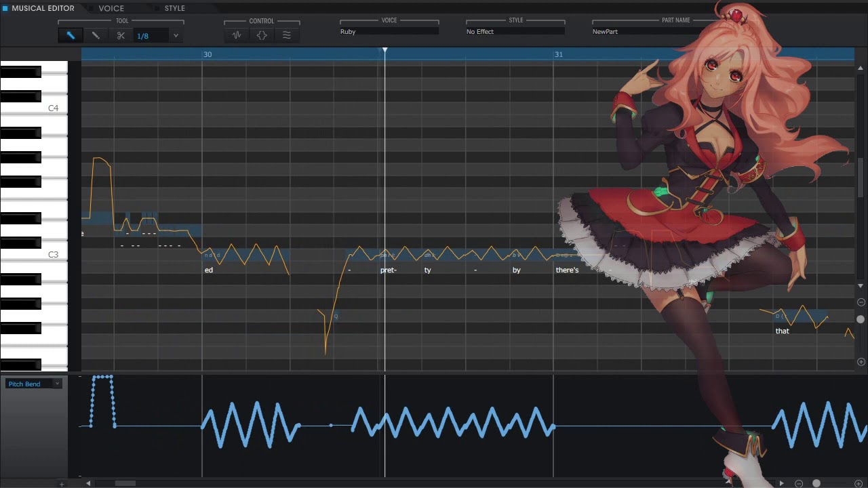
Task: Select the note with lyric "by"
Action: click(x=532, y=256)
